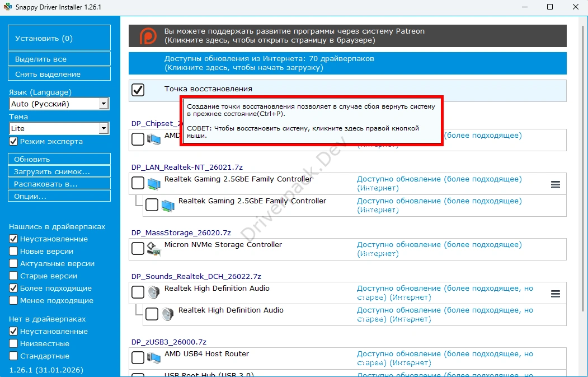Open the Тема dropdown showing Lite
The height and width of the screenshot is (377, 588).
click(59, 128)
